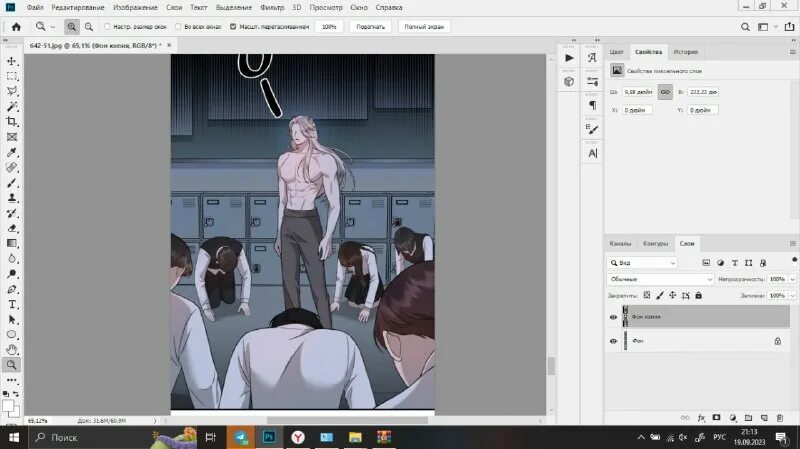This screenshot has width=800, height=449.
Task: Select the Crop tool
Action: click(12, 122)
